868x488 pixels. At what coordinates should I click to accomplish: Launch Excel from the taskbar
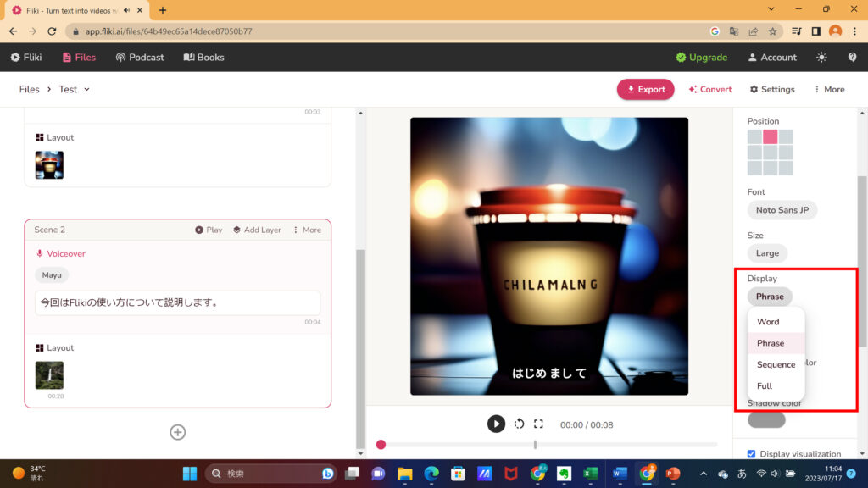590,474
